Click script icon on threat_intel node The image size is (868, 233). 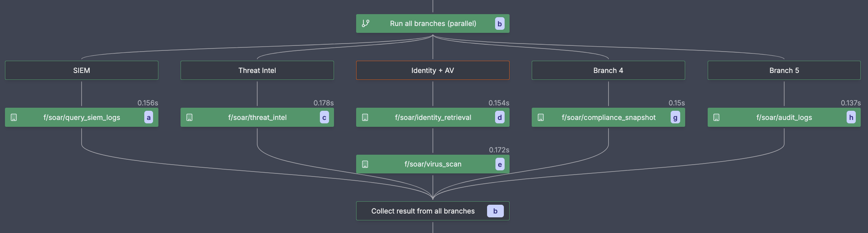(189, 117)
